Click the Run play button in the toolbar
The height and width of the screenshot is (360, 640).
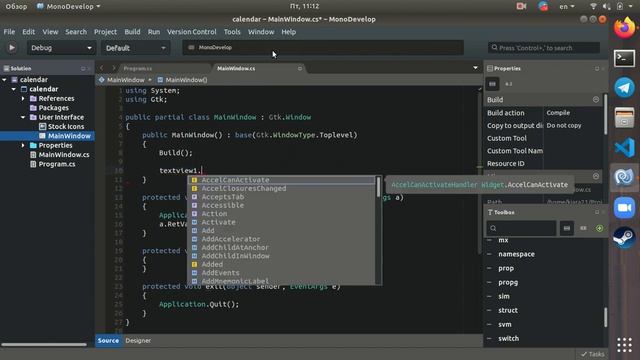pos(12,48)
